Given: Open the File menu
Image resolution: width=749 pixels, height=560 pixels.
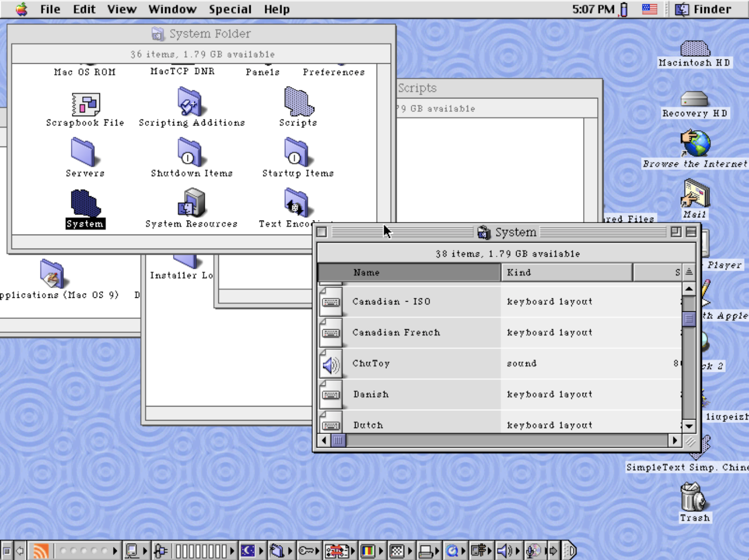Looking at the screenshot, I should (50, 9).
